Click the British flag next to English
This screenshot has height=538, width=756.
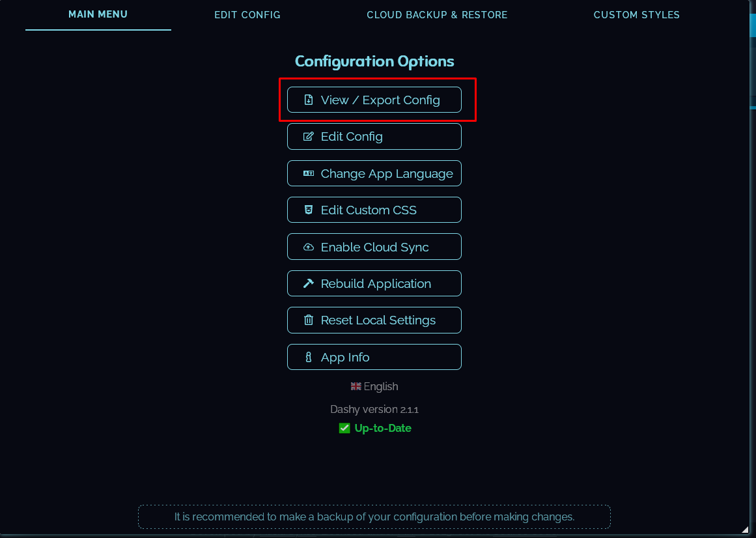coord(356,386)
